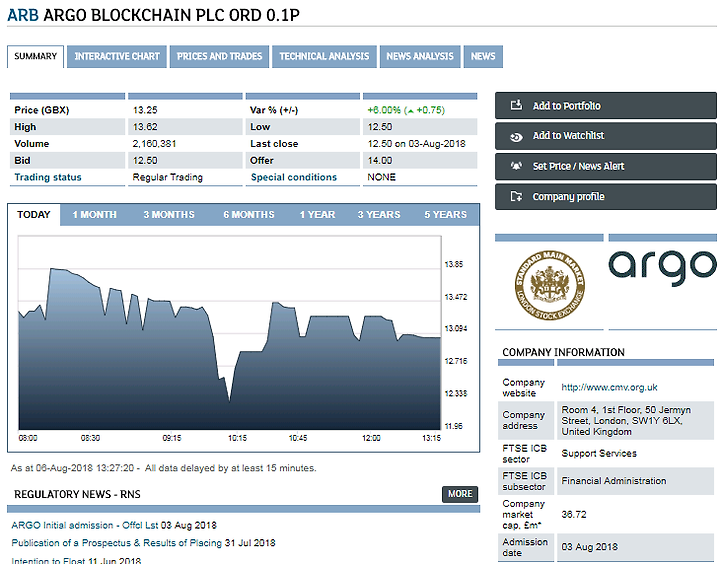Click the Company Information heading
Image resolution: width=720 pixels, height=564 pixels.
tap(563, 352)
